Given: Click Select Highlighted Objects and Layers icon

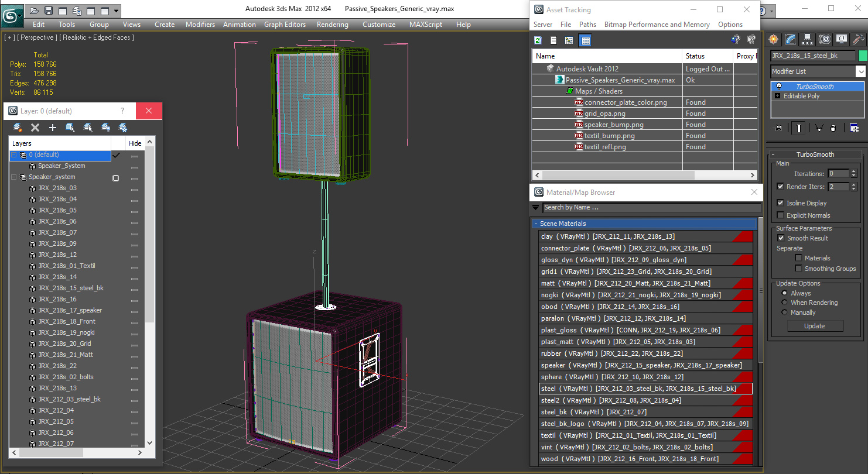Looking at the screenshot, I should point(70,127).
